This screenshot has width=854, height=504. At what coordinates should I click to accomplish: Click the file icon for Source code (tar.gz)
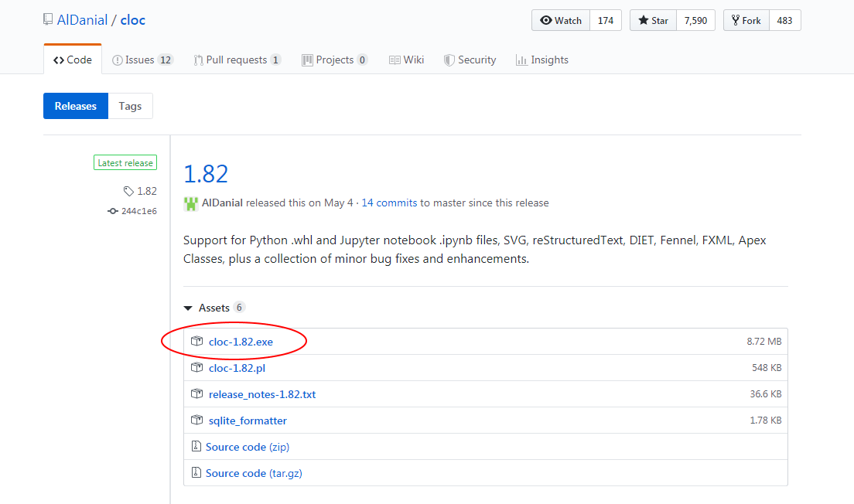pos(196,473)
